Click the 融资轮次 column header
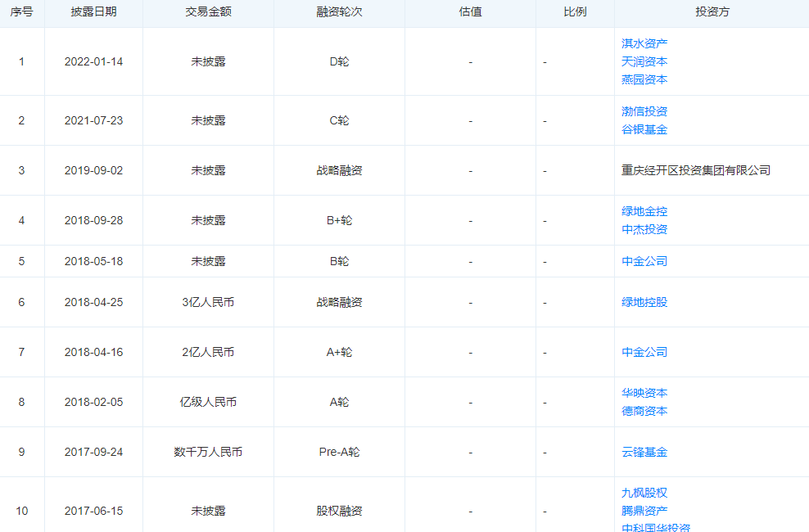The image size is (809, 532). pos(339,13)
